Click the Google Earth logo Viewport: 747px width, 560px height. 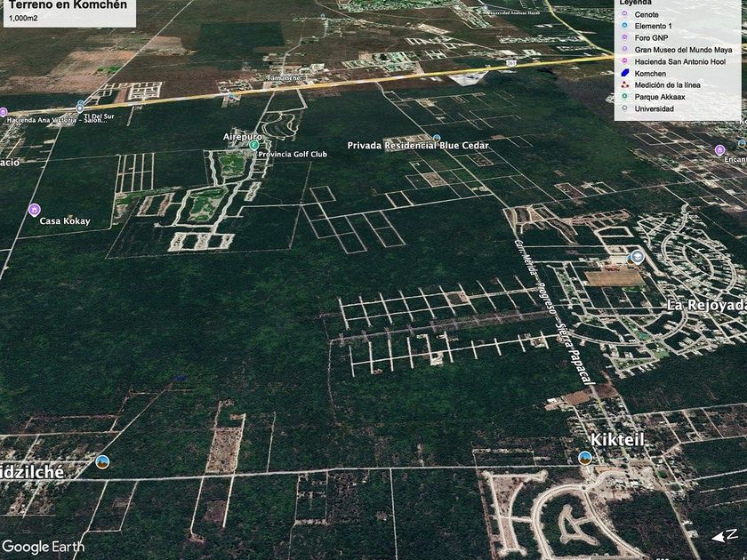[44, 547]
